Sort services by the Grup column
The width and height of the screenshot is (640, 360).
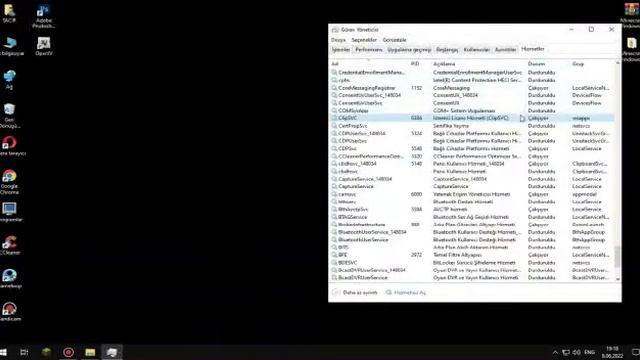click(592, 64)
